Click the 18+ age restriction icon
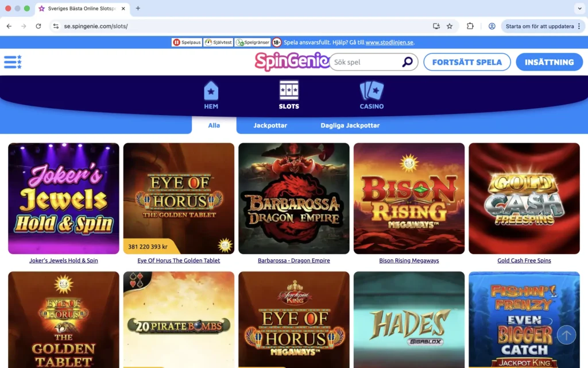The height and width of the screenshot is (368, 588). point(277,42)
